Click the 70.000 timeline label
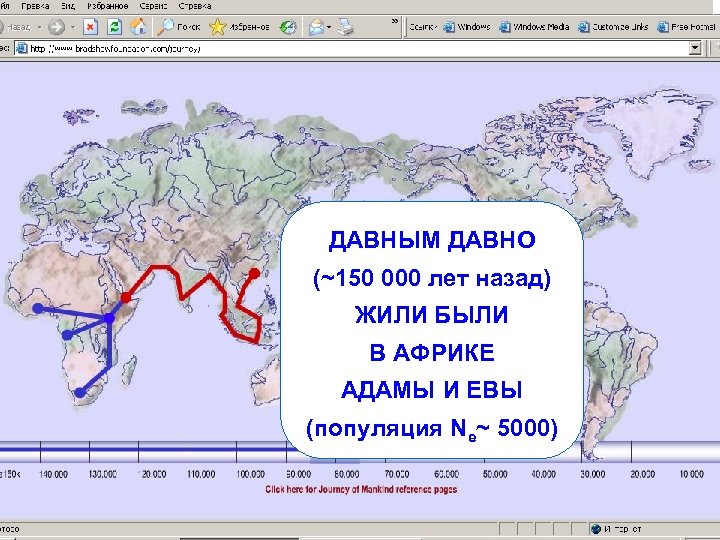This screenshot has height=540, width=720. pos(397,474)
